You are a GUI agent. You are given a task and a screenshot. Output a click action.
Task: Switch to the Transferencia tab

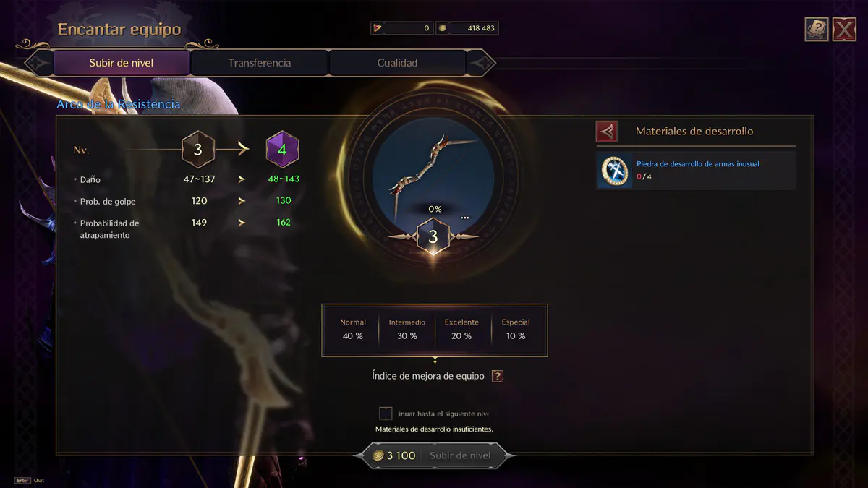pos(259,63)
